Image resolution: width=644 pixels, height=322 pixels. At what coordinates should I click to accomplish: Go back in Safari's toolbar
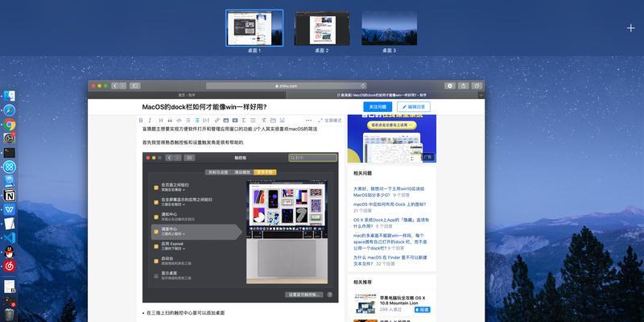114,86
